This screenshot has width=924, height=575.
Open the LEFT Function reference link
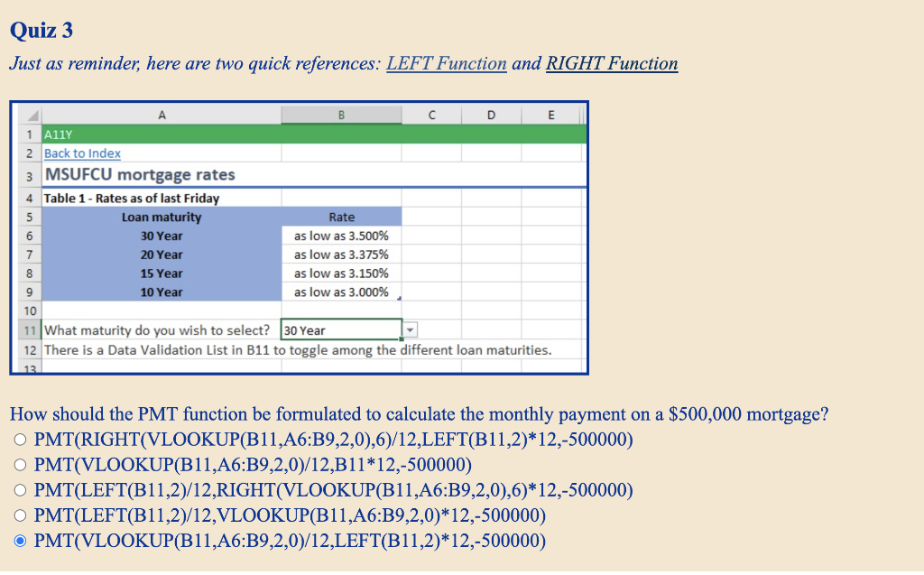(448, 63)
